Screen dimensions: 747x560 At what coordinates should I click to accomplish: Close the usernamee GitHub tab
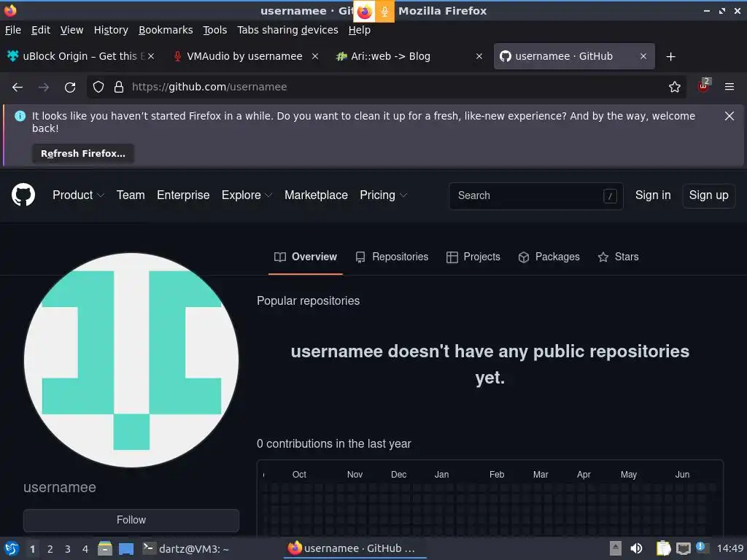pos(643,56)
